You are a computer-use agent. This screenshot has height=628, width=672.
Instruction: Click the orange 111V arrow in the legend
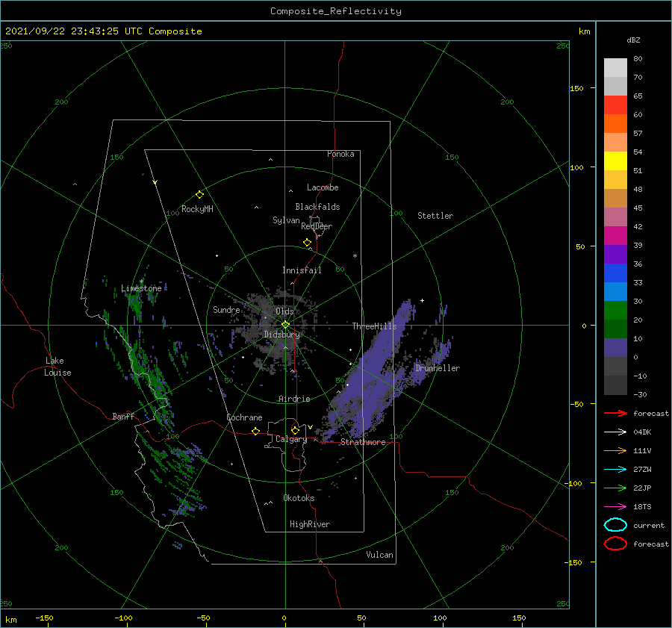click(x=615, y=450)
